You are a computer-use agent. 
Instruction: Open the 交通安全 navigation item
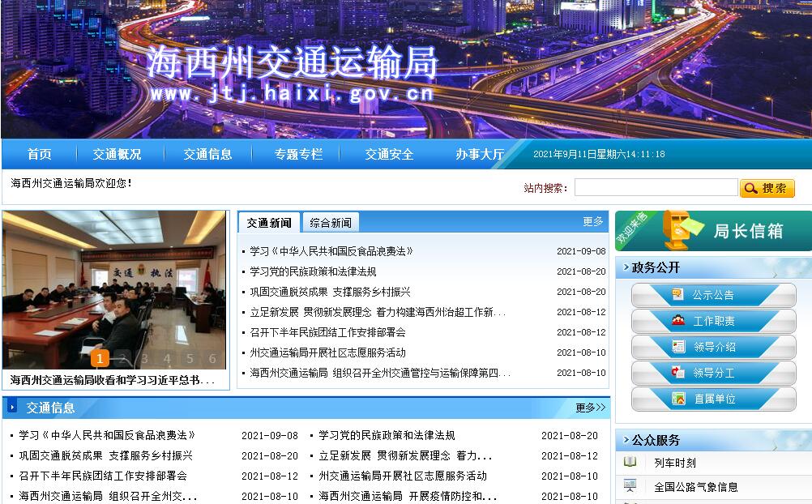(x=389, y=154)
